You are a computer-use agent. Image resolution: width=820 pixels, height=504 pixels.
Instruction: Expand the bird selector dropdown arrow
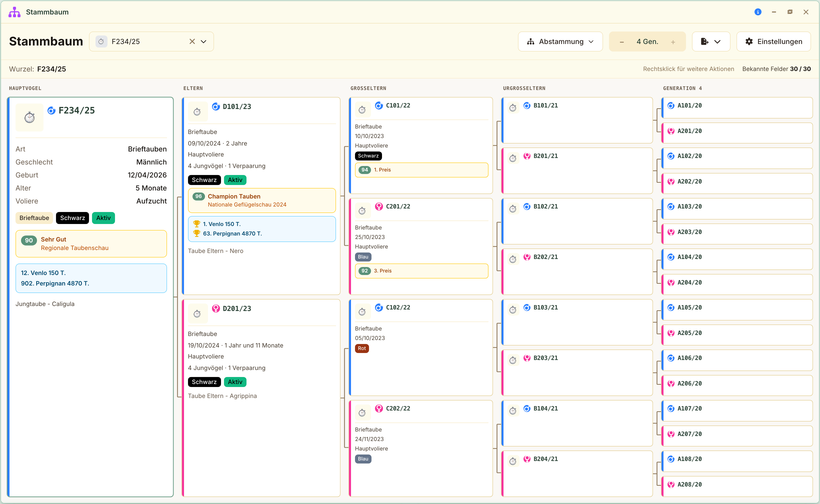point(203,41)
